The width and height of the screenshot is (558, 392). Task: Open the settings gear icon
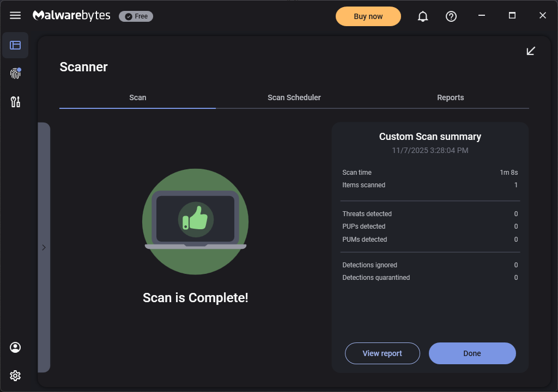click(15, 376)
